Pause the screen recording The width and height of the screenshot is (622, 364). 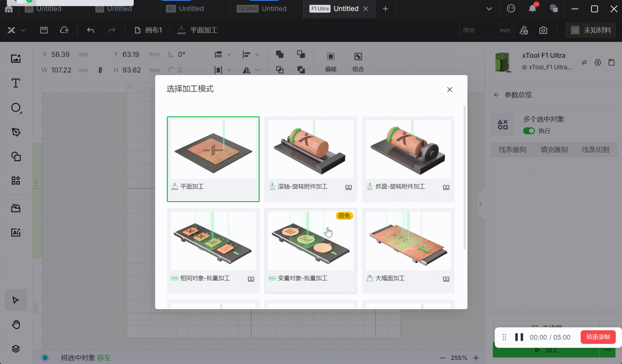tap(519, 337)
